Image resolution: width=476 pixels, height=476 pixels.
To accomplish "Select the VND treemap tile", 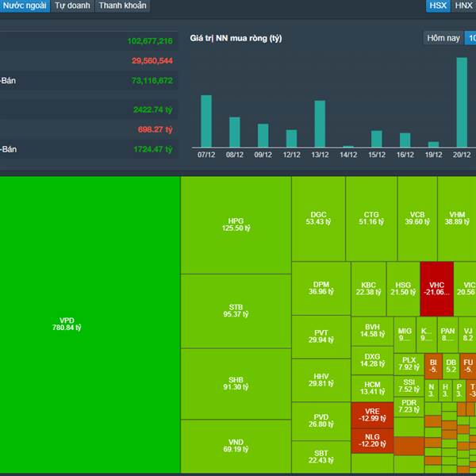I will 236,446.
